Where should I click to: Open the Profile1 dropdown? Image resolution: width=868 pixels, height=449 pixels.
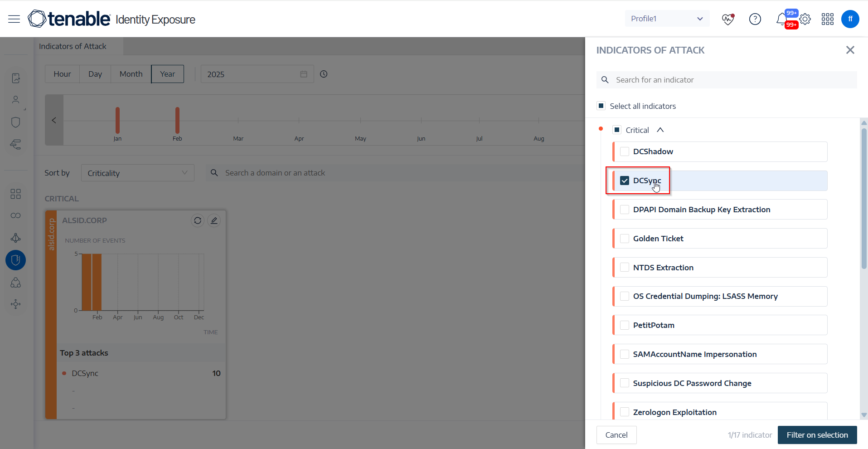coord(667,19)
